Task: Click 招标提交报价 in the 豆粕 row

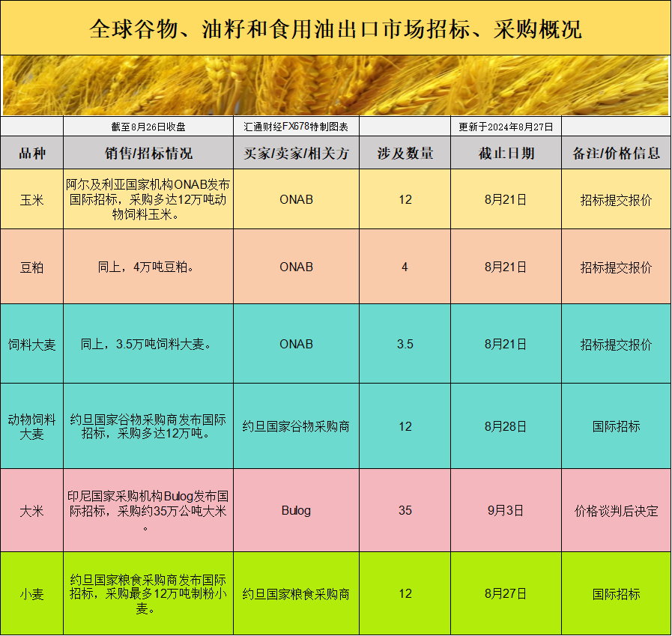Action: [x=617, y=267]
